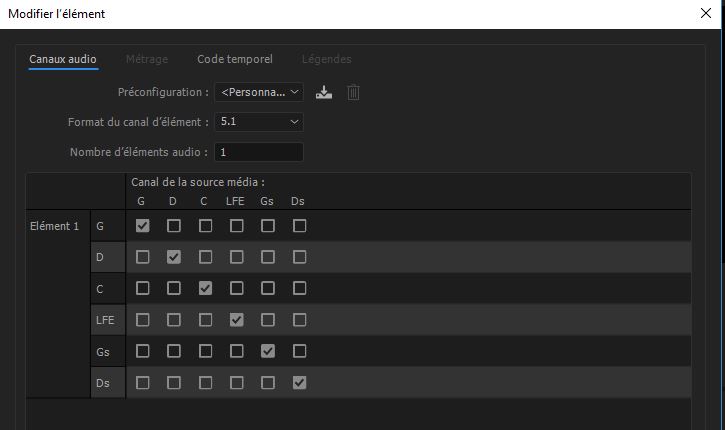Image resolution: width=725 pixels, height=430 pixels.
Task: Enable source D checkbox in G row
Action: click(x=174, y=226)
